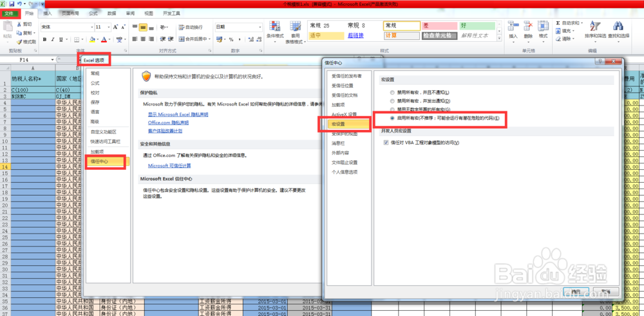Select 'Disable all except digitally signed macros' radio

coord(393,109)
